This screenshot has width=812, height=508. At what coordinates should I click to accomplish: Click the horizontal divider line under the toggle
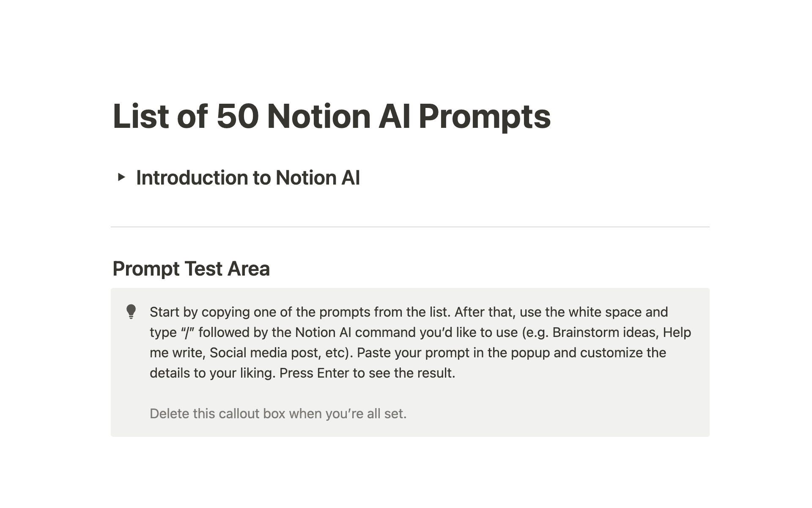(410, 227)
